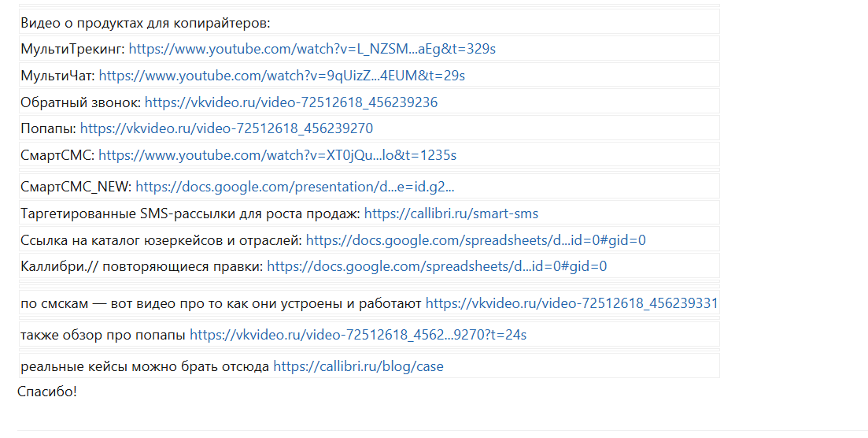The height and width of the screenshot is (438, 868).
Task: Follow the Обратный звонок vkvideo link
Action: [291, 102]
